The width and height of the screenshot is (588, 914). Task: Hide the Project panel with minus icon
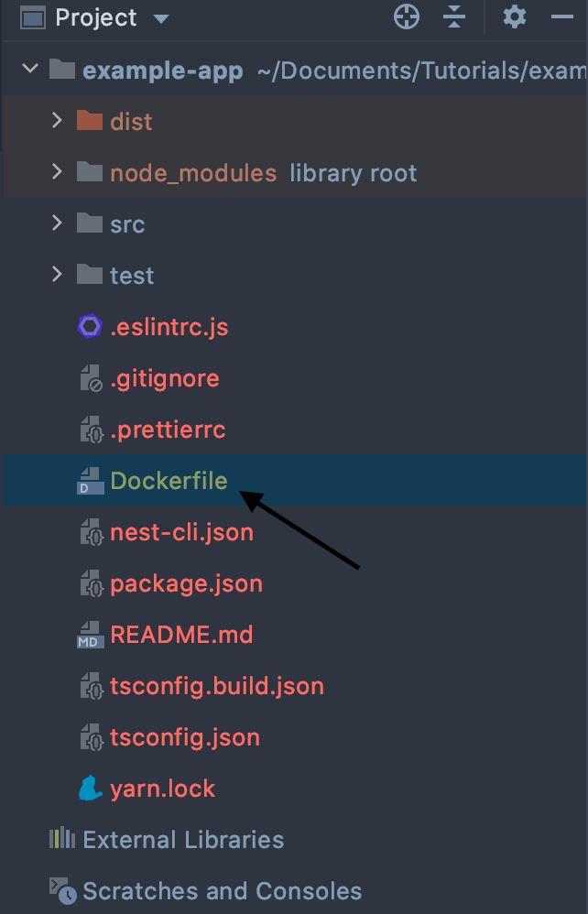tap(561, 16)
